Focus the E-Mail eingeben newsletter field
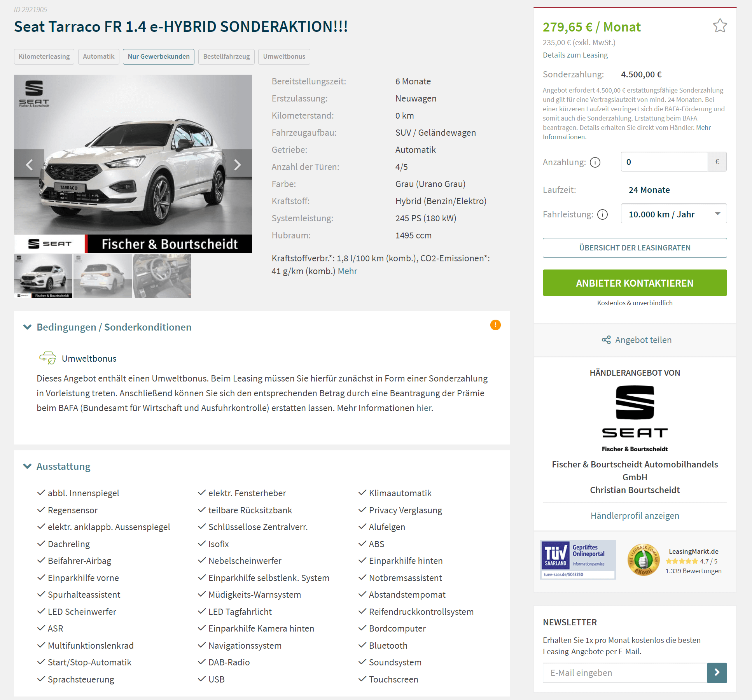 pos(625,673)
